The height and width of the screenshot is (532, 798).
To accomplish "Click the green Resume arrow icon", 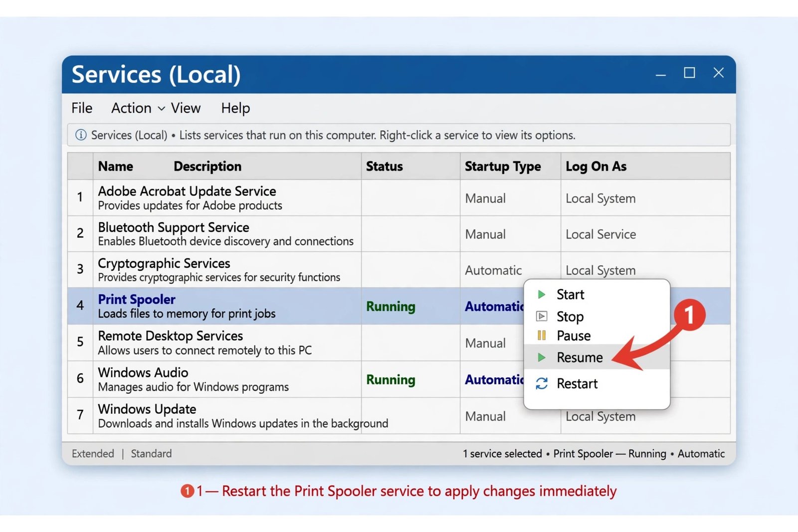I will coord(541,357).
